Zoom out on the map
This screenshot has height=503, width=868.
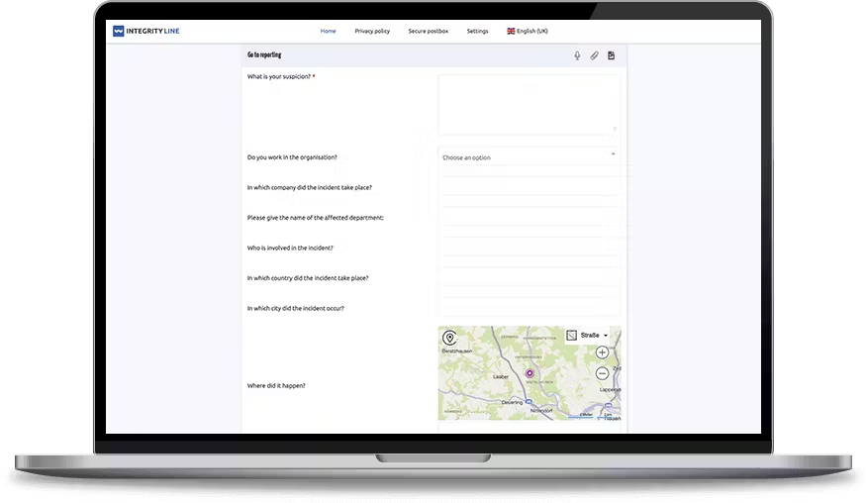[x=602, y=373]
